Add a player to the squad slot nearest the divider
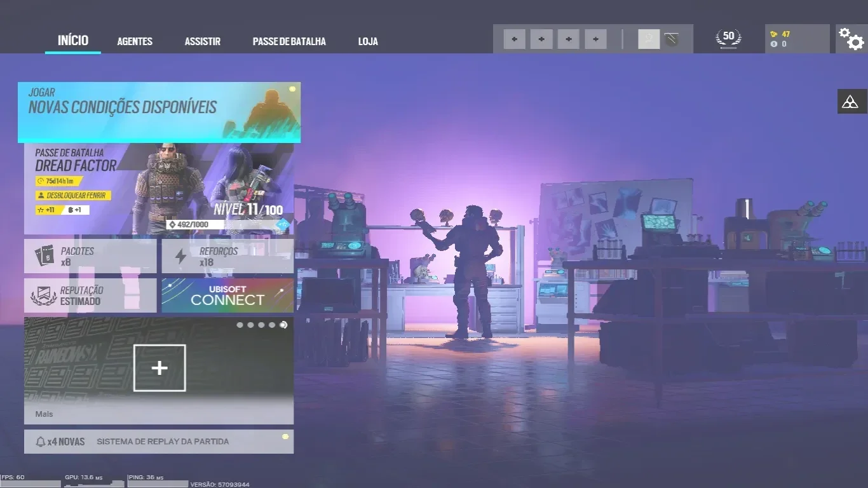This screenshot has height=488, width=868. pyautogui.click(x=595, y=39)
